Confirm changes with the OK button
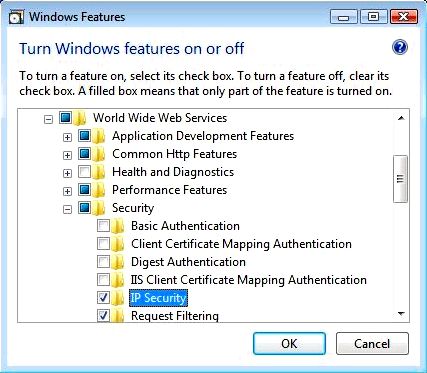Screen dimensions: 427x373 tap(289, 343)
